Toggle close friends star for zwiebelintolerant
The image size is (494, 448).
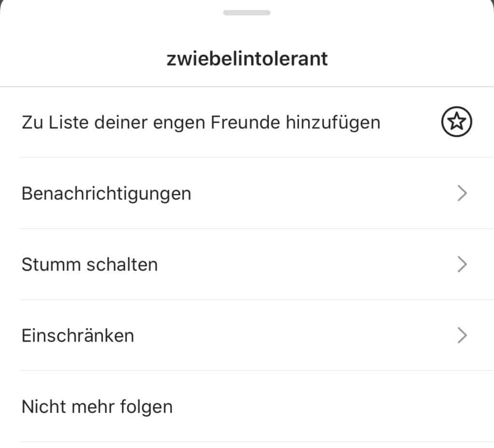[x=456, y=122]
